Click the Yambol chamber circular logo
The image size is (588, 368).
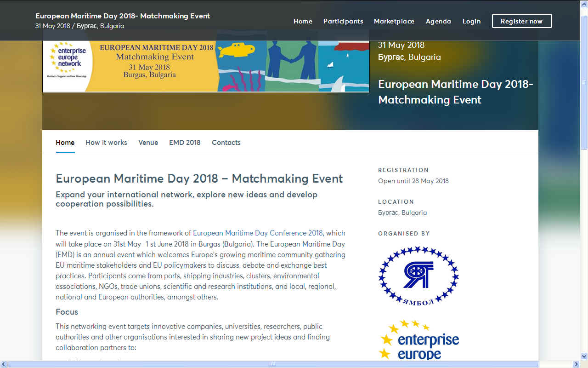pos(418,275)
